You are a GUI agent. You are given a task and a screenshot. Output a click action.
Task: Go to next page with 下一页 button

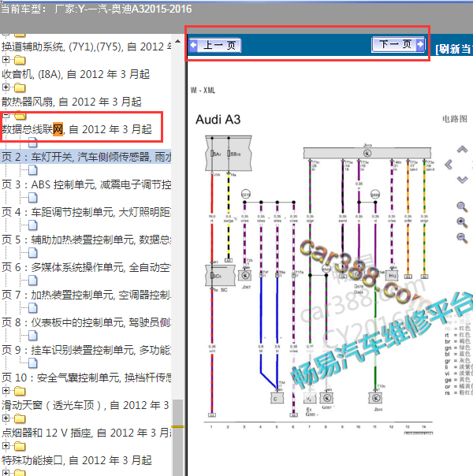tap(398, 45)
